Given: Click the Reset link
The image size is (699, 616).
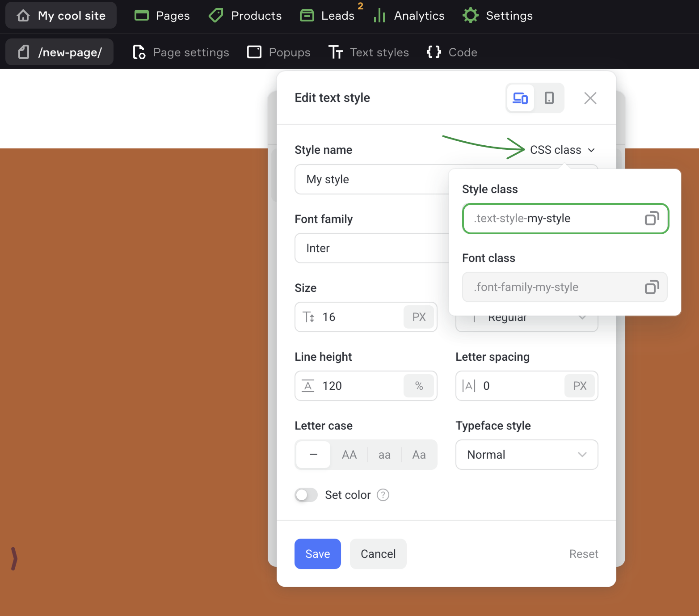Looking at the screenshot, I should (583, 554).
